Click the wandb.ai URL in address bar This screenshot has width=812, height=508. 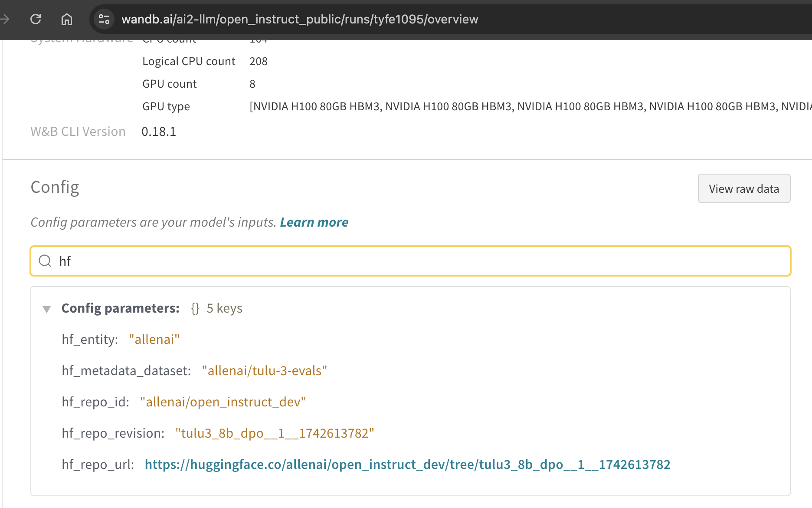[299, 19]
